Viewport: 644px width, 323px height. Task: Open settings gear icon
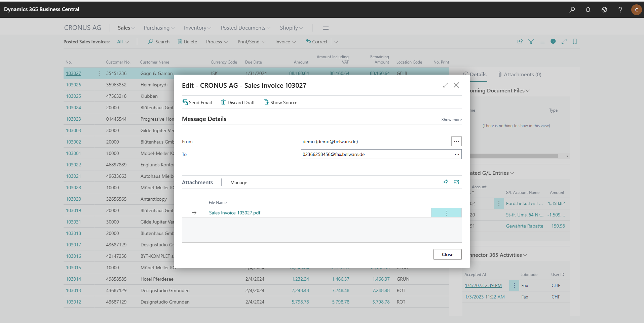[x=604, y=10]
